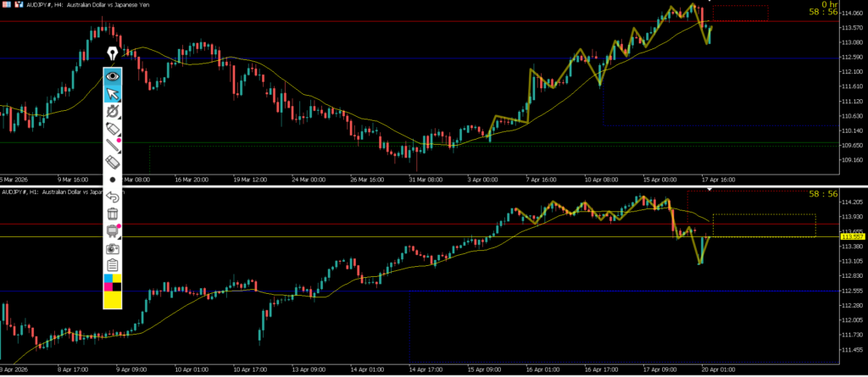
Task: Click the red dotted rectangle on the H4 chart
Action: point(740,13)
